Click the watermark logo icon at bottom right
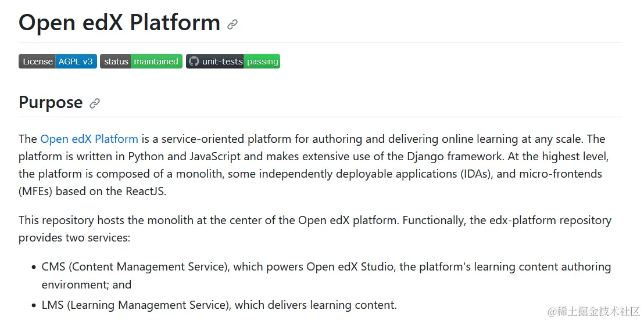The width and height of the screenshot is (644, 321). [553, 311]
